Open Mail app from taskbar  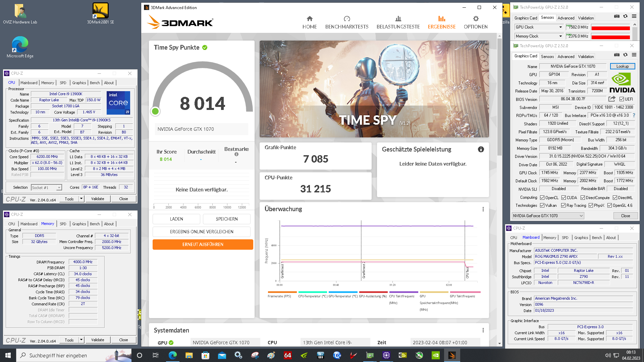(x=222, y=355)
